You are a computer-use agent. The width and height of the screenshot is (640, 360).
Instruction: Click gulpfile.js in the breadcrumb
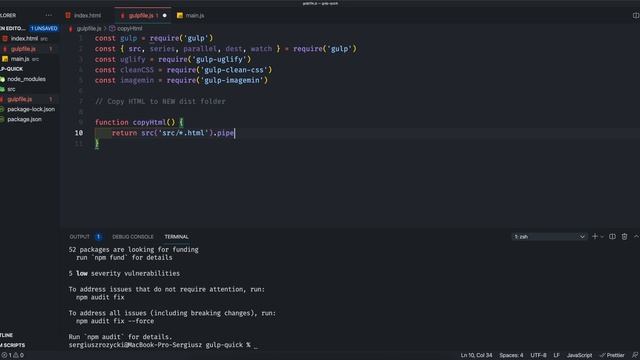89,29
